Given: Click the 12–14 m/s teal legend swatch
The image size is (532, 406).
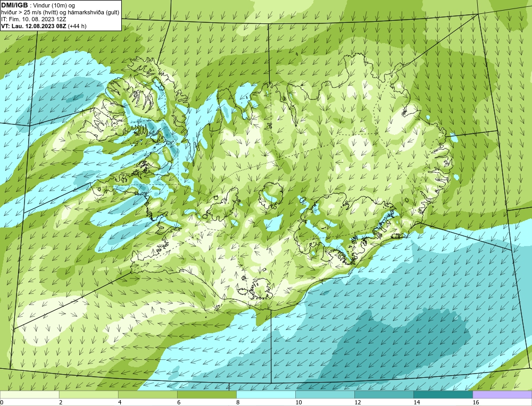Looking at the screenshot, I should tap(384, 394).
